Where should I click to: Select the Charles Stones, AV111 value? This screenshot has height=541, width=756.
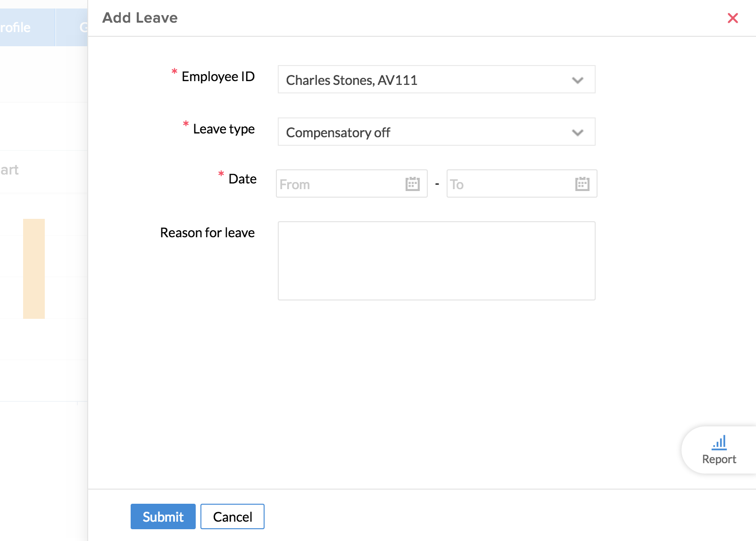(x=351, y=80)
